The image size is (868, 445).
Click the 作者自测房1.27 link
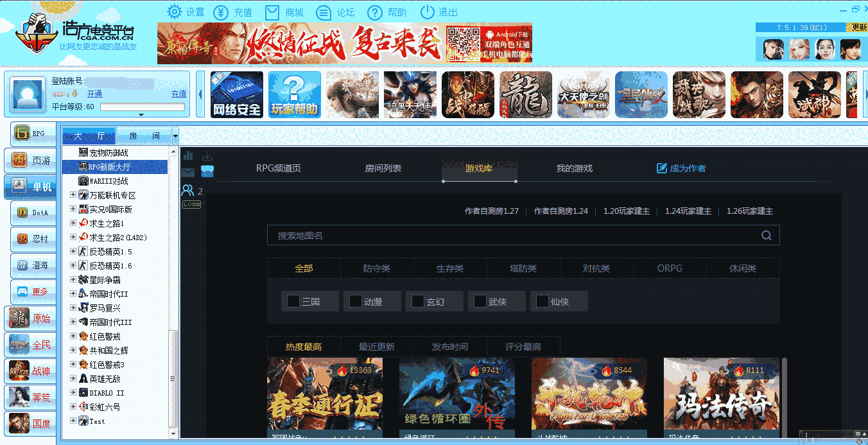coord(492,211)
